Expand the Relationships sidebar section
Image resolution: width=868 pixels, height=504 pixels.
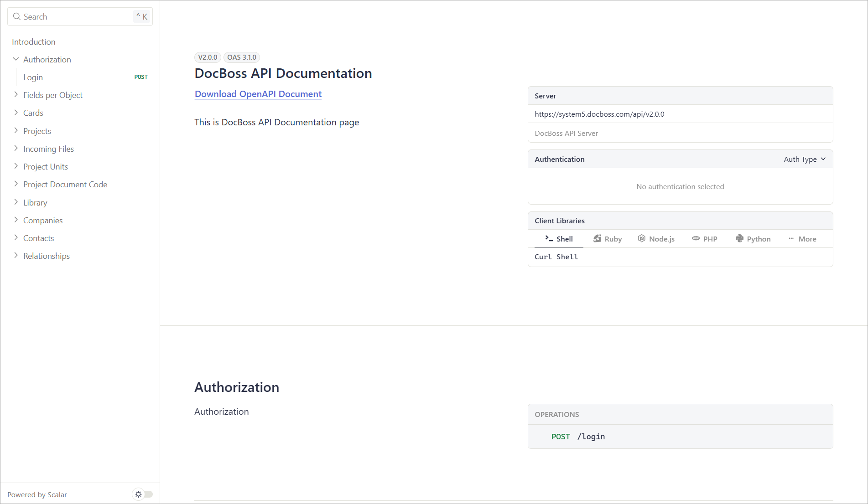pyautogui.click(x=16, y=256)
